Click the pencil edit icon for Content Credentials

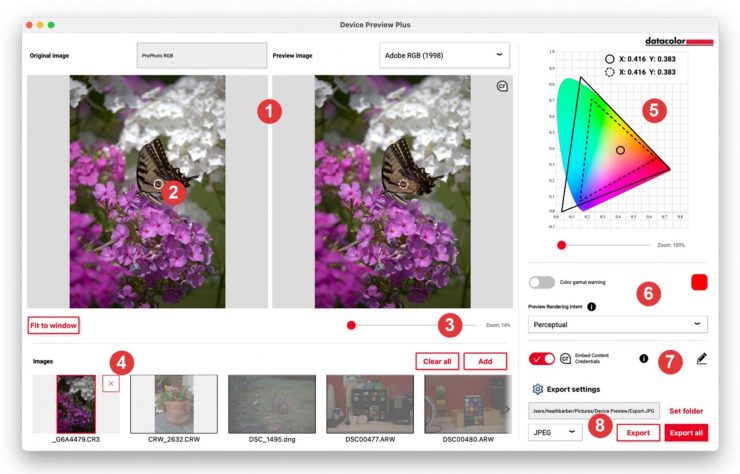pyautogui.click(x=701, y=358)
